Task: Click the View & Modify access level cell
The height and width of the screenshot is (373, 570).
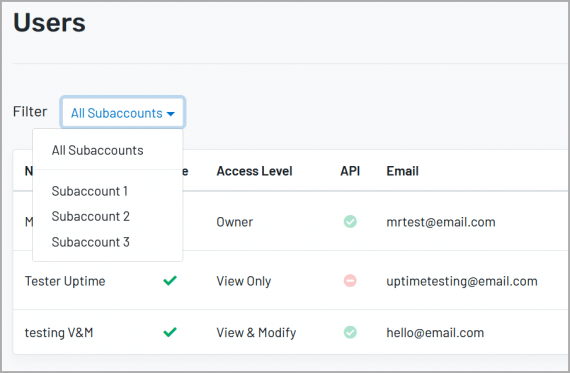Action: [256, 333]
